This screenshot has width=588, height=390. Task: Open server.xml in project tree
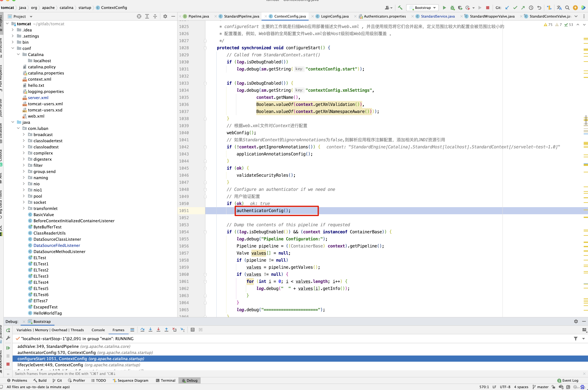point(38,98)
